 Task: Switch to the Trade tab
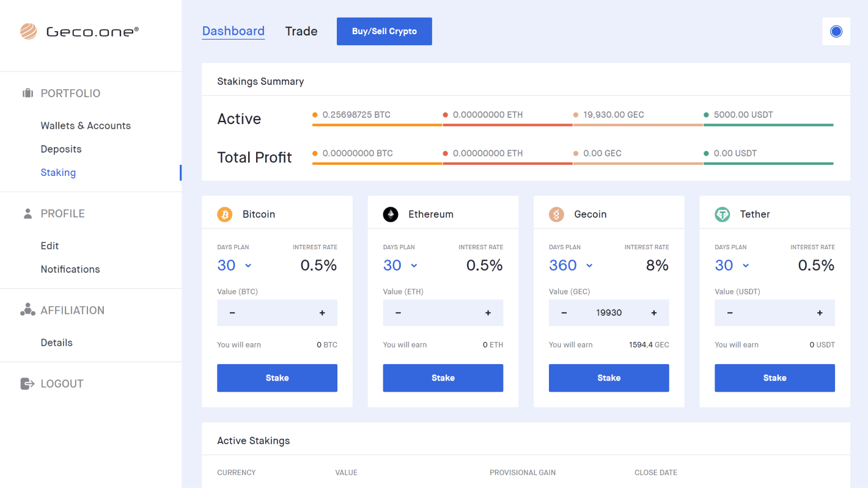(x=301, y=31)
